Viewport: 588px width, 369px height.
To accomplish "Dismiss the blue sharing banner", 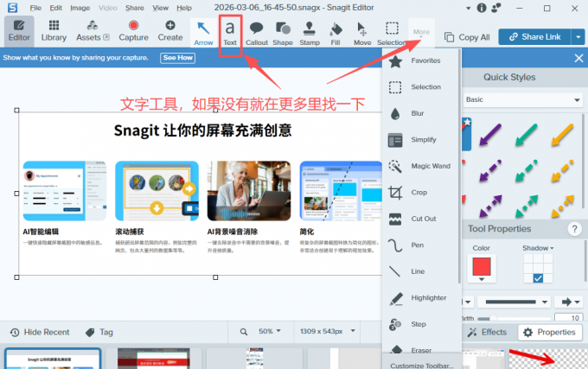I will coord(578,58).
